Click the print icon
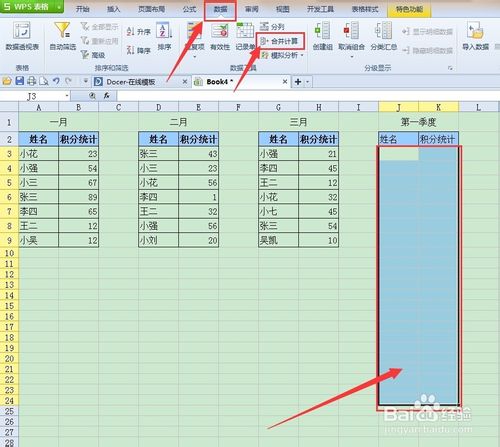500x447 pixels. (32, 81)
